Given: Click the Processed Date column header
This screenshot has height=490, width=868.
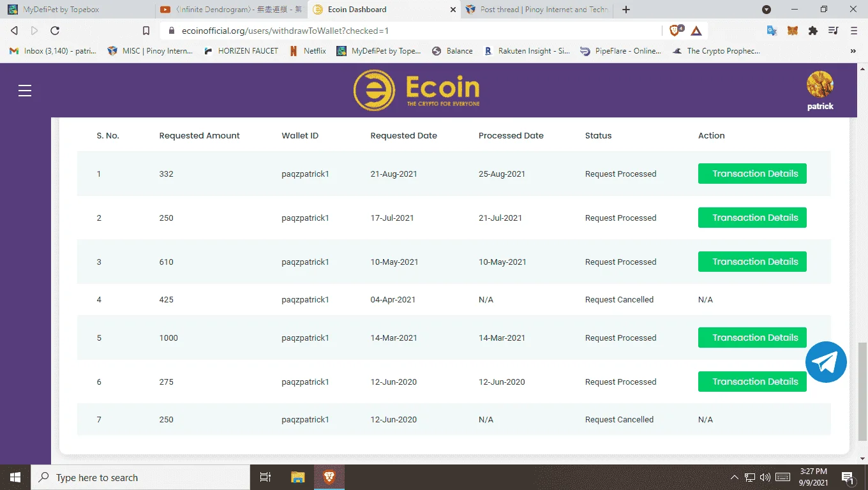Looking at the screenshot, I should (x=511, y=135).
